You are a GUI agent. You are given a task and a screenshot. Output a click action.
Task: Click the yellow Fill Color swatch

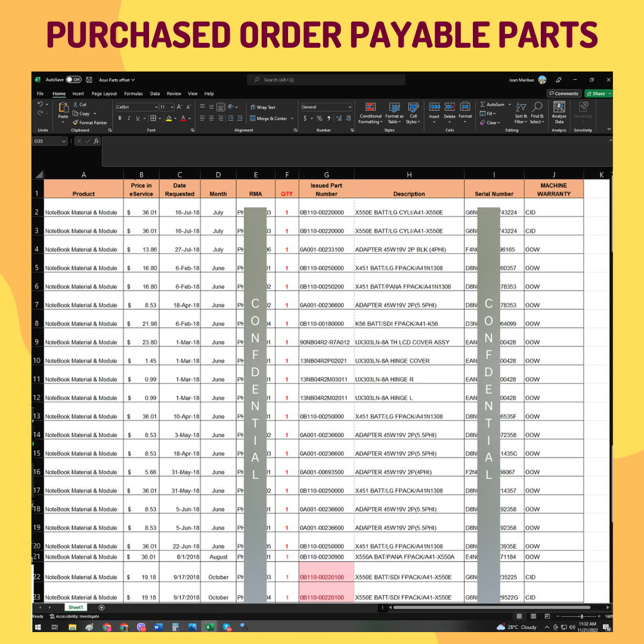[x=169, y=118]
